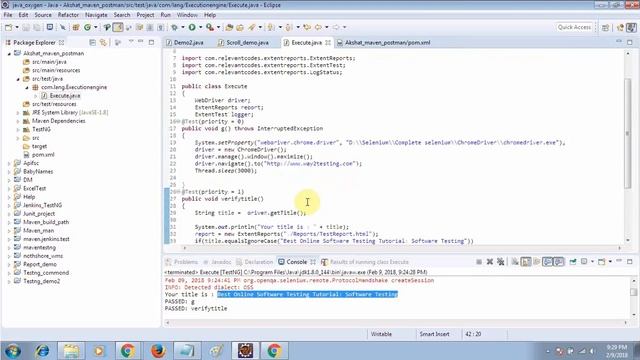The width and height of the screenshot is (640, 360).
Task: Click the Remove Launch X console icon
Action: tap(490, 262)
